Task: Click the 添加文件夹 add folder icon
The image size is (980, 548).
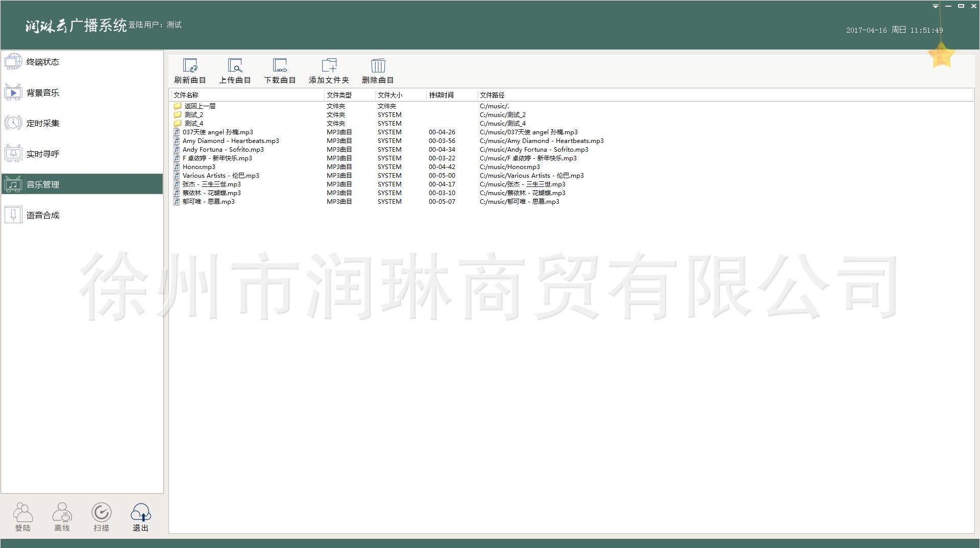Action: pos(329,65)
